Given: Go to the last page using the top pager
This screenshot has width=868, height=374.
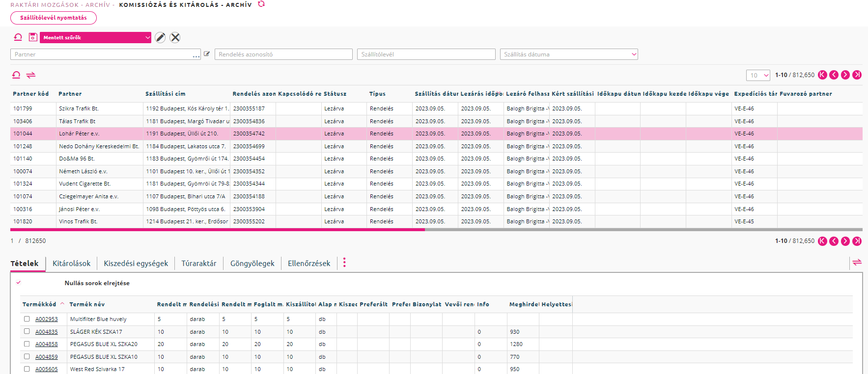Looking at the screenshot, I should [857, 75].
